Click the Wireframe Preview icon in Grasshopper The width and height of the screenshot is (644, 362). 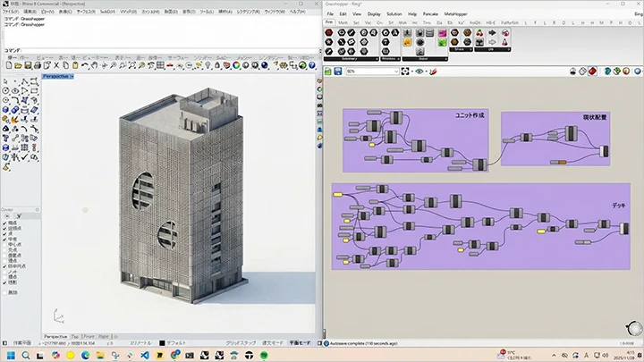coord(583,72)
